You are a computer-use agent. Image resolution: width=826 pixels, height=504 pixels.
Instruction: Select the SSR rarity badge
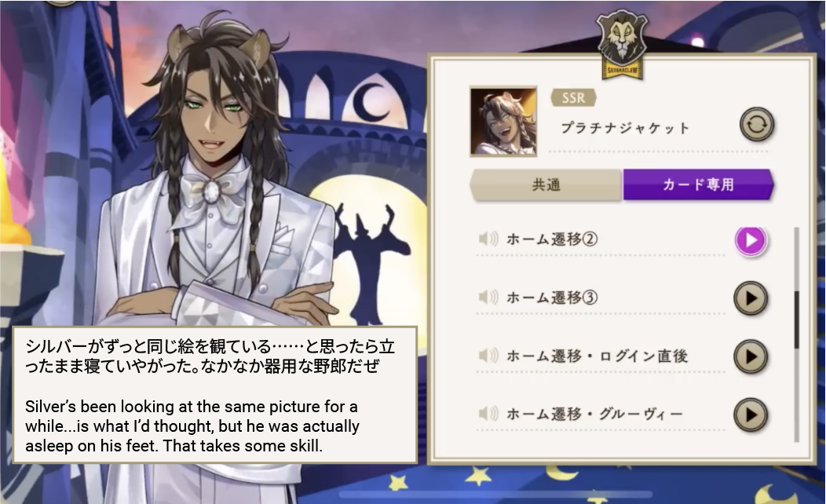point(573,97)
